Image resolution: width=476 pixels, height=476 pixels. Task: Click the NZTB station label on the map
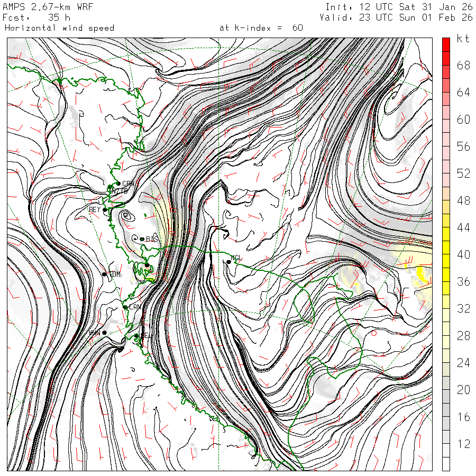coord(120,191)
